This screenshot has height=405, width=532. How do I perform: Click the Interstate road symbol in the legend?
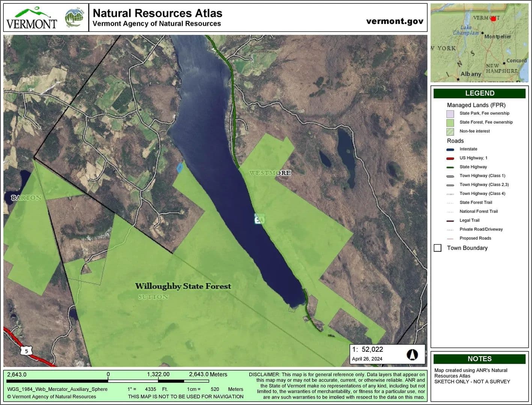[x=450, y=149]
